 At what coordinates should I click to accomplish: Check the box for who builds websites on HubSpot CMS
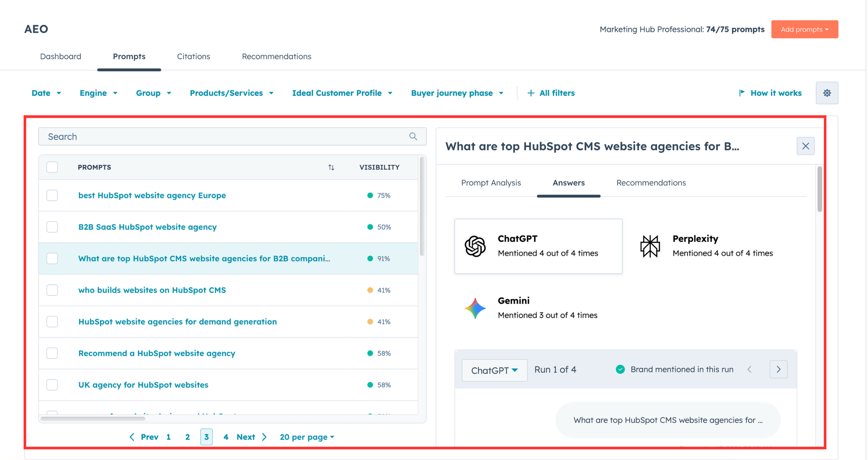pos(52,290)
